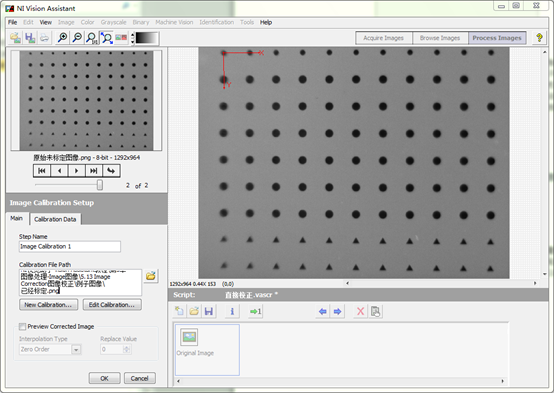The image size is (554, 393).
Task: Click the New Calibration... button
Action: point(48,305)
